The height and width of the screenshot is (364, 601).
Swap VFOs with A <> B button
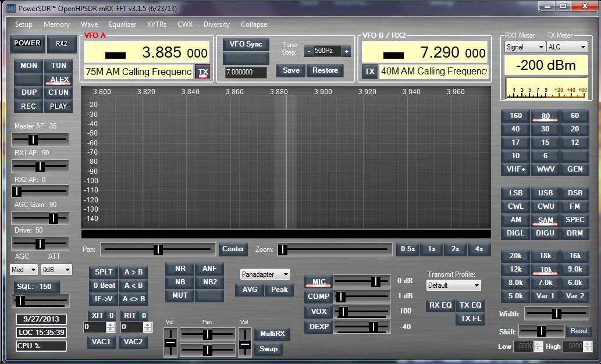[133, 299]
